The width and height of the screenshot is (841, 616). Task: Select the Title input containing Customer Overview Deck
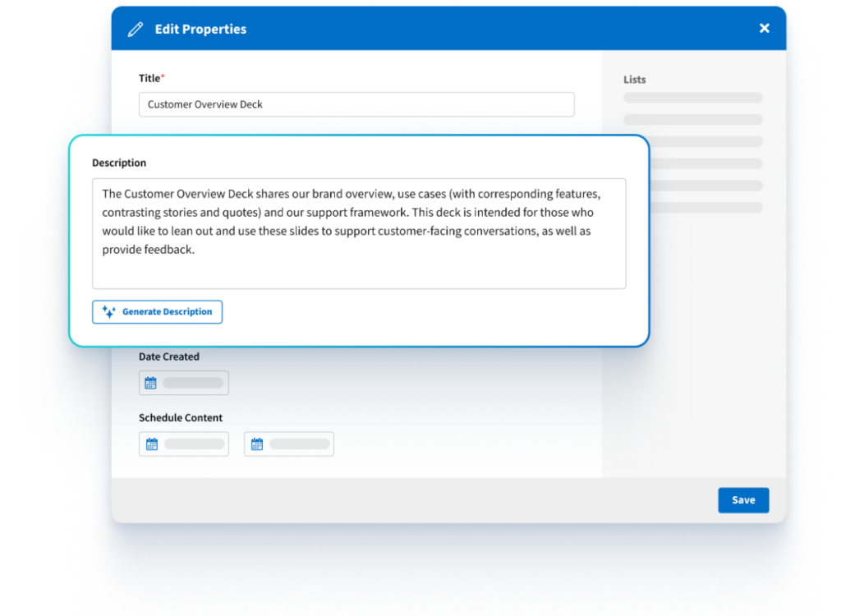(356, 104)
